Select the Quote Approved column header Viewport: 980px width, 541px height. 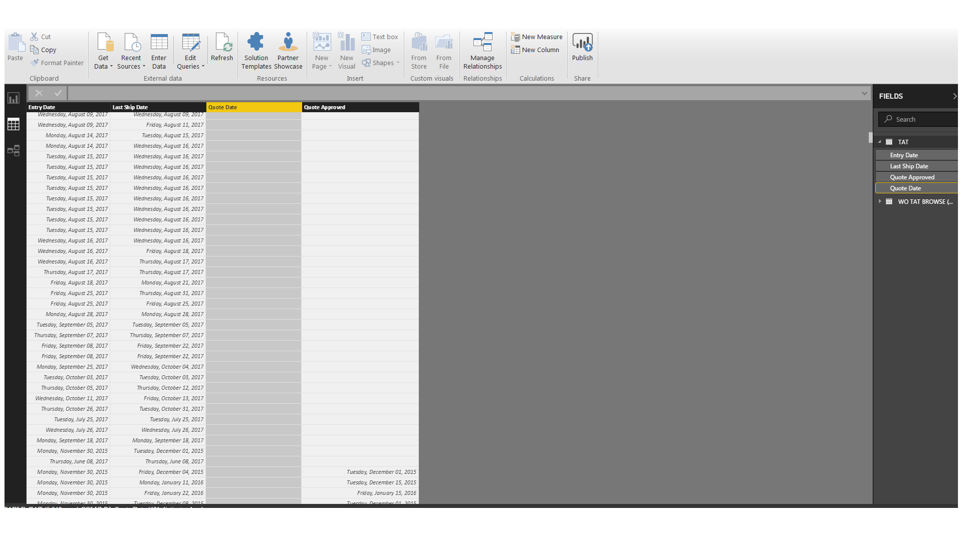click(x=360, y=107)
